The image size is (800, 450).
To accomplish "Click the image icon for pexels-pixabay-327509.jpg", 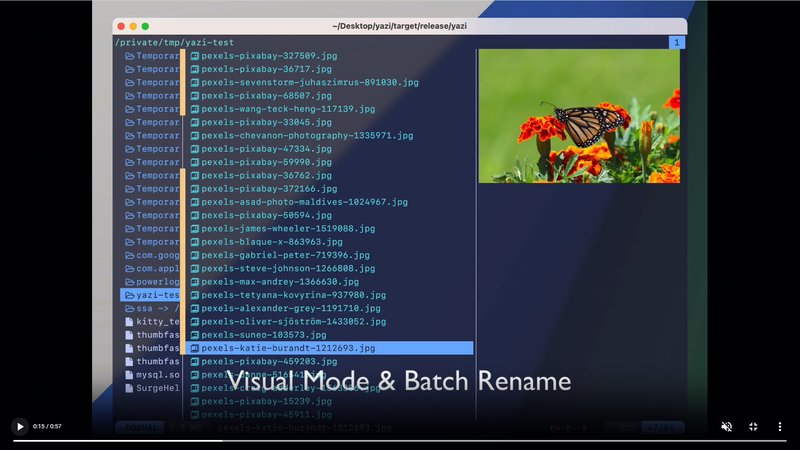I will pyautogui.click(x=195, y=56).
